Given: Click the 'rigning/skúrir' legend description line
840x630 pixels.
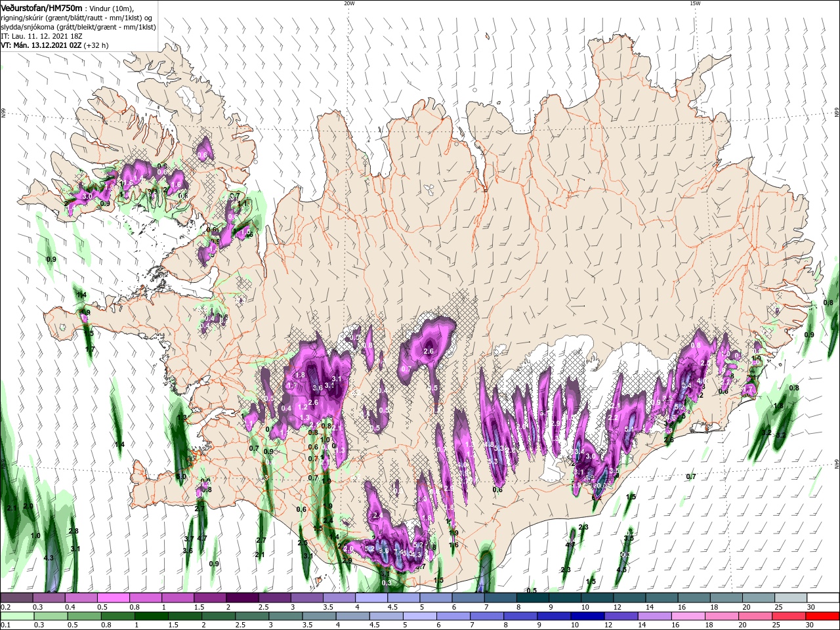Looking at the screenshot, I should pos(77,18).
